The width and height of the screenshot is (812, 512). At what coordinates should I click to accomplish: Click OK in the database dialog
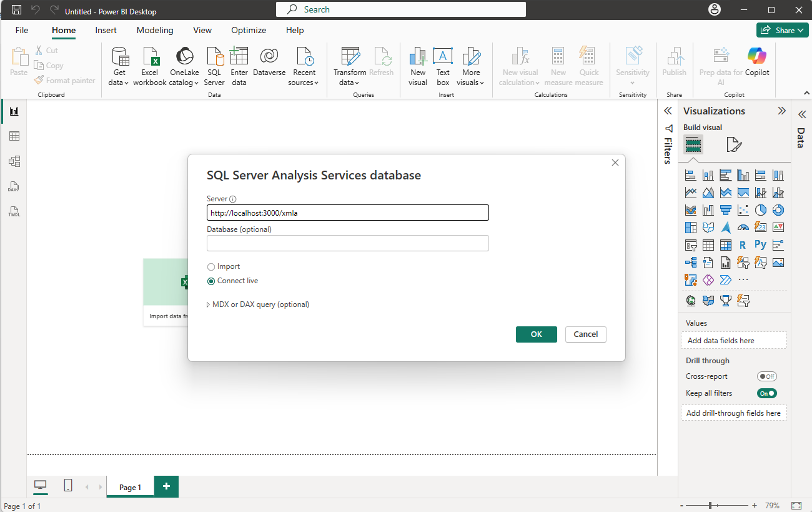pyautogui.click(x=537, y=334)
